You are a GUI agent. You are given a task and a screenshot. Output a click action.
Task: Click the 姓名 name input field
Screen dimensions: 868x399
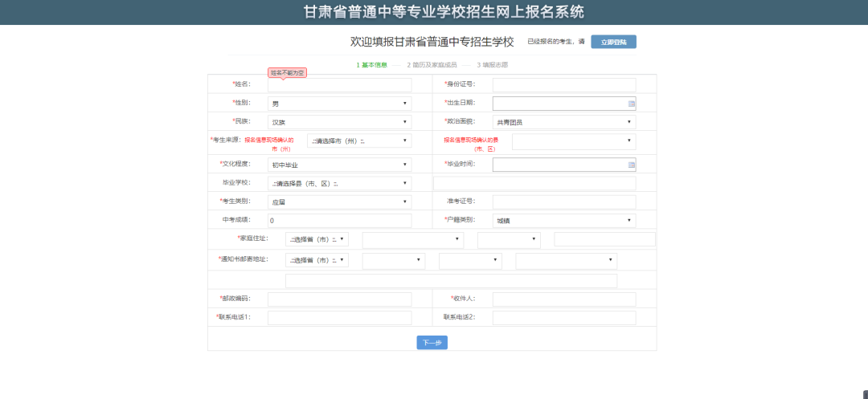click(339, 85)
